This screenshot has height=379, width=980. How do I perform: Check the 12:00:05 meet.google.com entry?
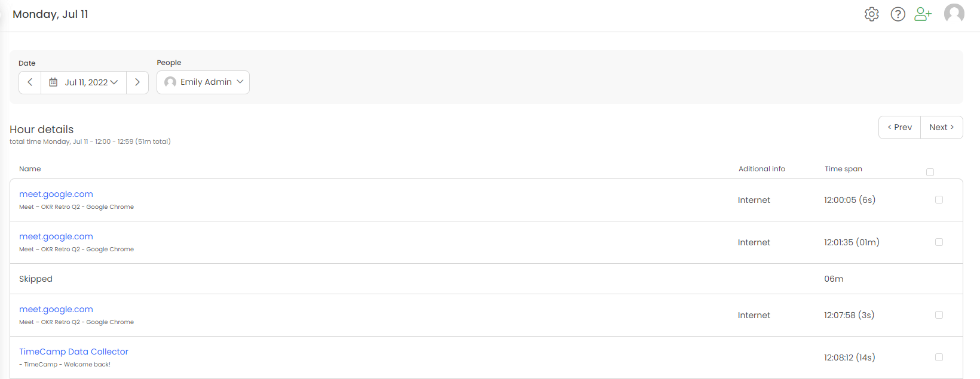[939, 200]
